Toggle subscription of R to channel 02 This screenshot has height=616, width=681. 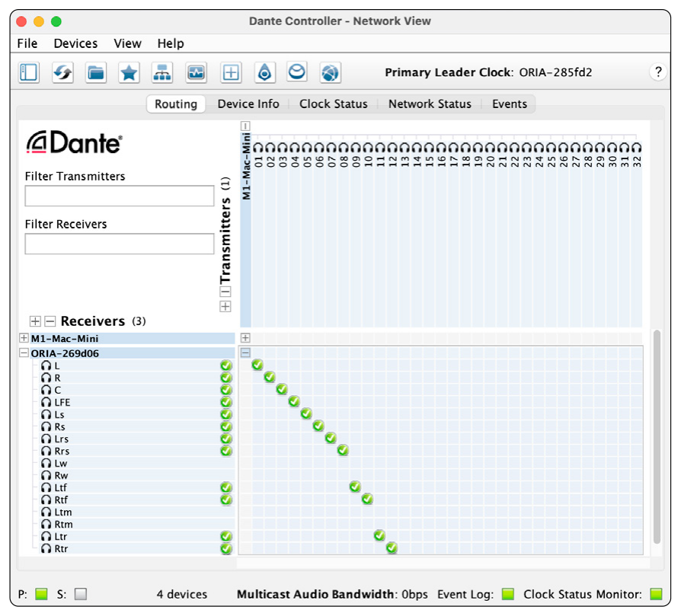[270, 377]
